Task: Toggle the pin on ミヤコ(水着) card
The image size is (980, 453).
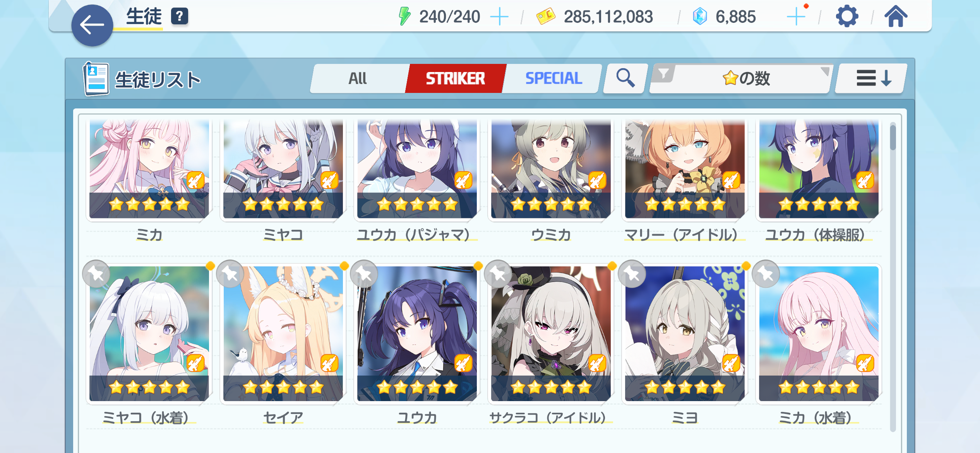Action: [x=96, y=274]
